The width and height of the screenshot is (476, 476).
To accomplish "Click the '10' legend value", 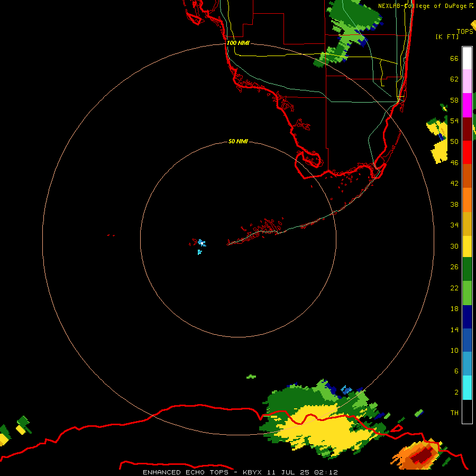I will tap(454, 350).
